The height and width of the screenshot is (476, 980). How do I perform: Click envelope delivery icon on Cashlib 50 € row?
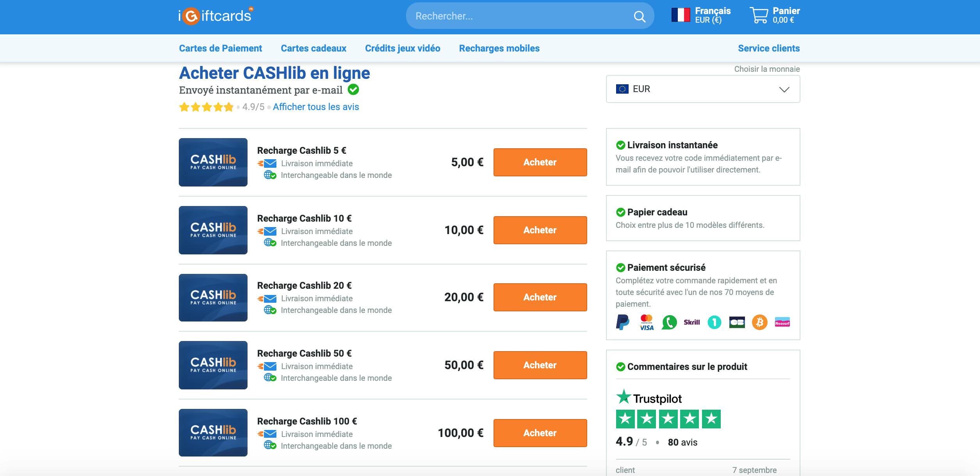click(267, 366)
